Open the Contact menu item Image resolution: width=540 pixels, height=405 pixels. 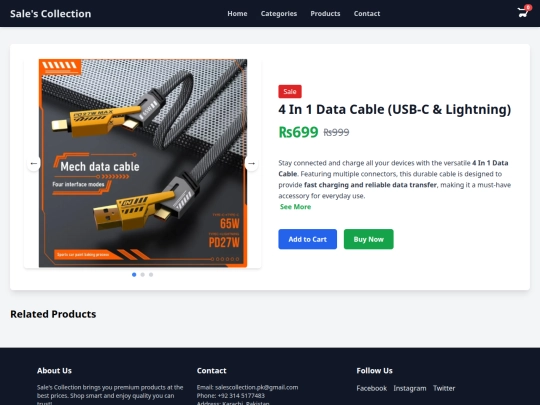click(x=367, y=13)
